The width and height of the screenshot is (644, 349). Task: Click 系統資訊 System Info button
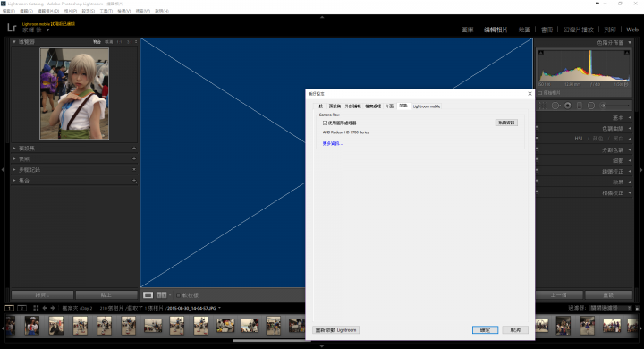(x=506, y=123)
